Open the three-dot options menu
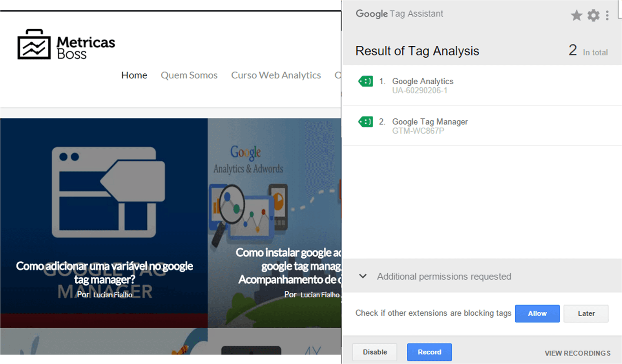 (x=607, y=15)
